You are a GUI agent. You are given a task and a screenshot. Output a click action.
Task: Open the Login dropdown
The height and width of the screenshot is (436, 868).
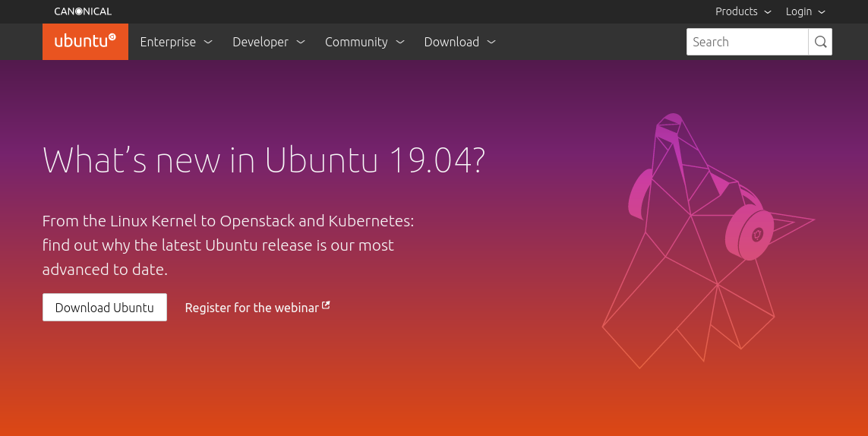[x=806, y=11]
